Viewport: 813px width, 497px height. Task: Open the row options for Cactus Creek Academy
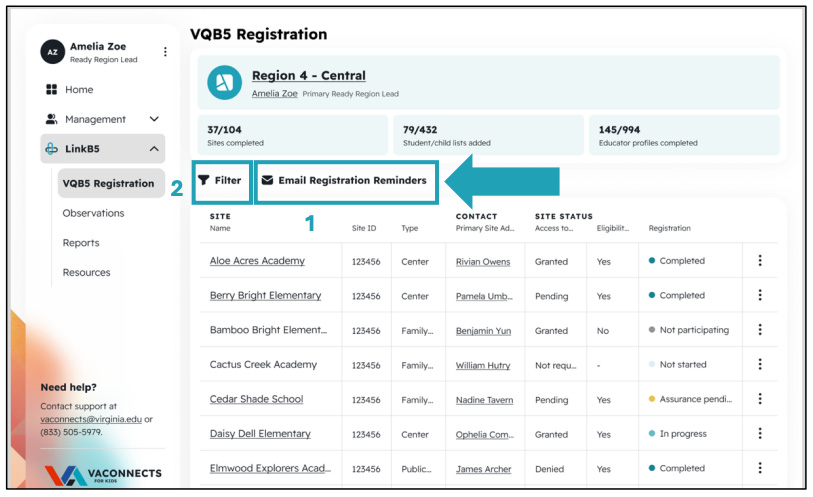[x=760, y=364]
